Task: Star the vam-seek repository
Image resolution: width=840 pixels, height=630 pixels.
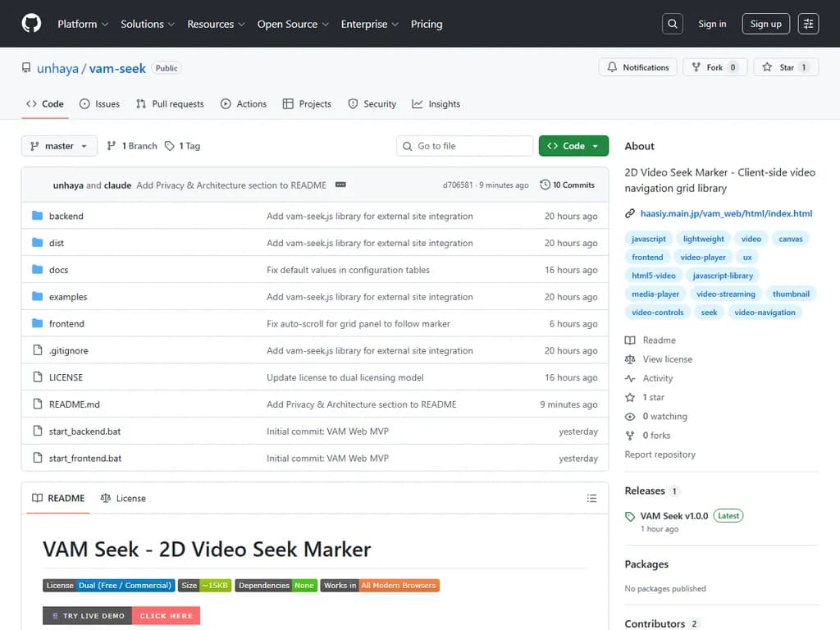Action: tap(786, 67)
